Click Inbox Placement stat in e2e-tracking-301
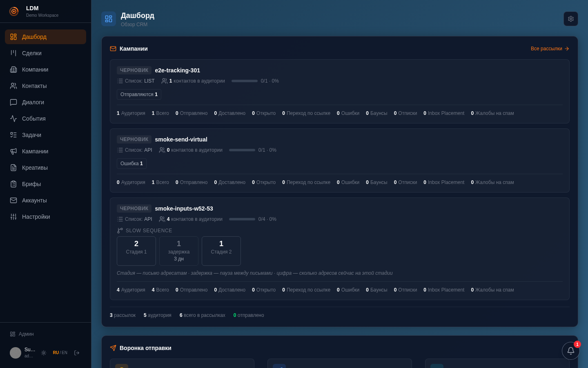The height and width of the screenshot is (368, 588). coord(444,113)
